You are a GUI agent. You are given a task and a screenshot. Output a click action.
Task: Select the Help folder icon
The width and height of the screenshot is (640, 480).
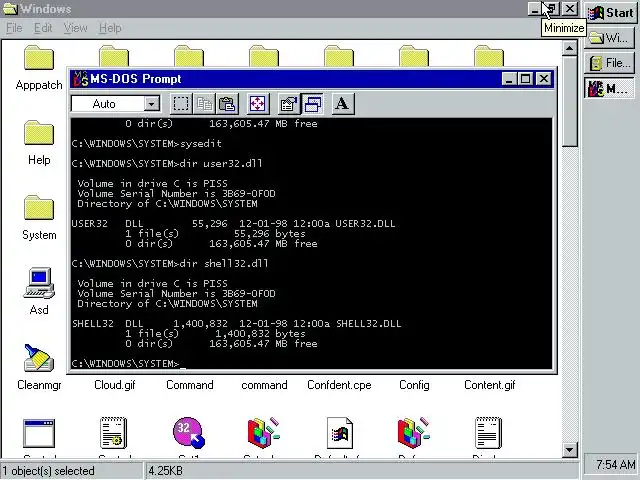coord(39,133)
